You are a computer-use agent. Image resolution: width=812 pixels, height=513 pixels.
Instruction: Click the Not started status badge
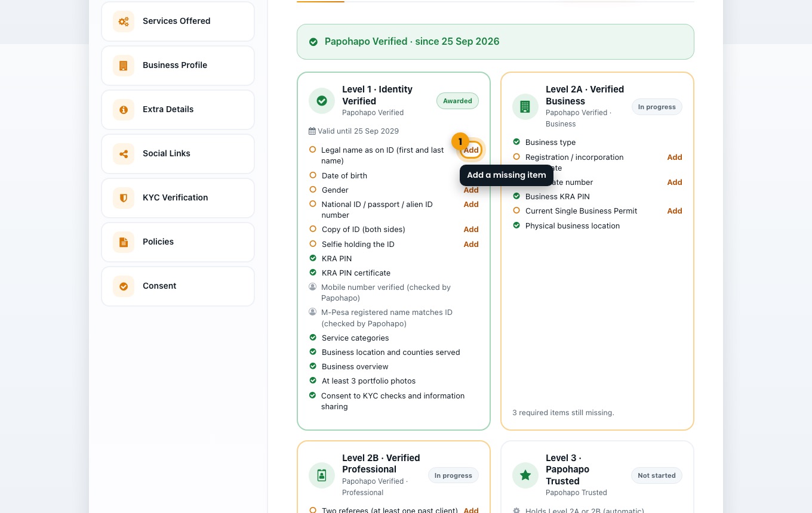pyautogui.click(x=657, y=475)
